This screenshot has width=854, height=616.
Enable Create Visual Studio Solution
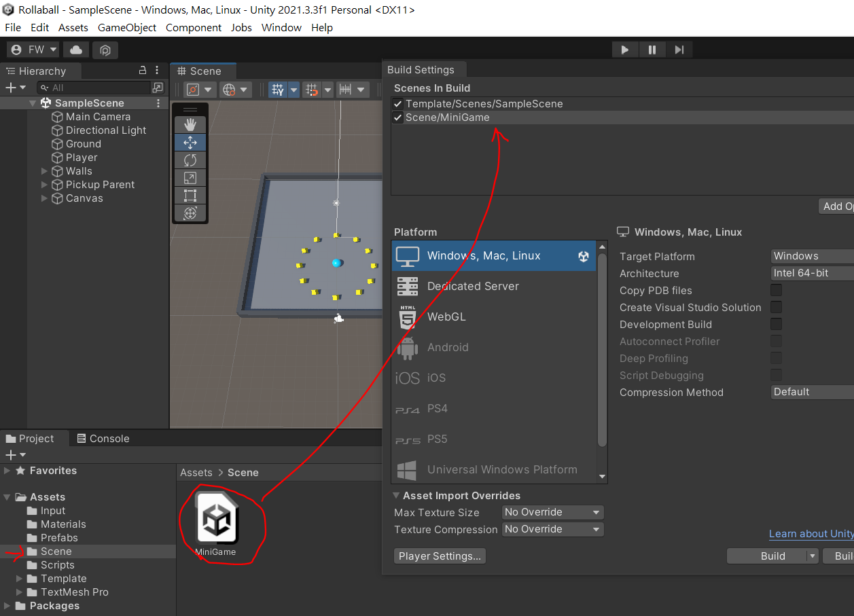776,308
